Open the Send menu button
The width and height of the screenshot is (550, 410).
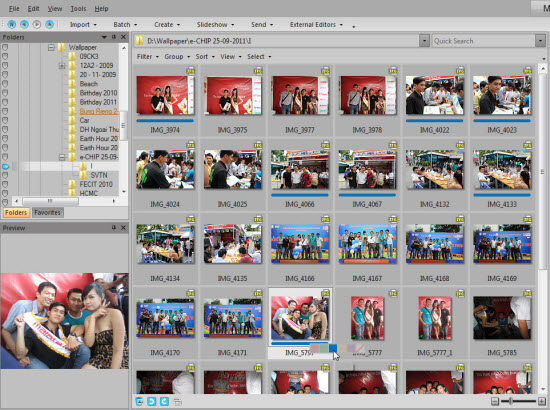tap(262, 25)
